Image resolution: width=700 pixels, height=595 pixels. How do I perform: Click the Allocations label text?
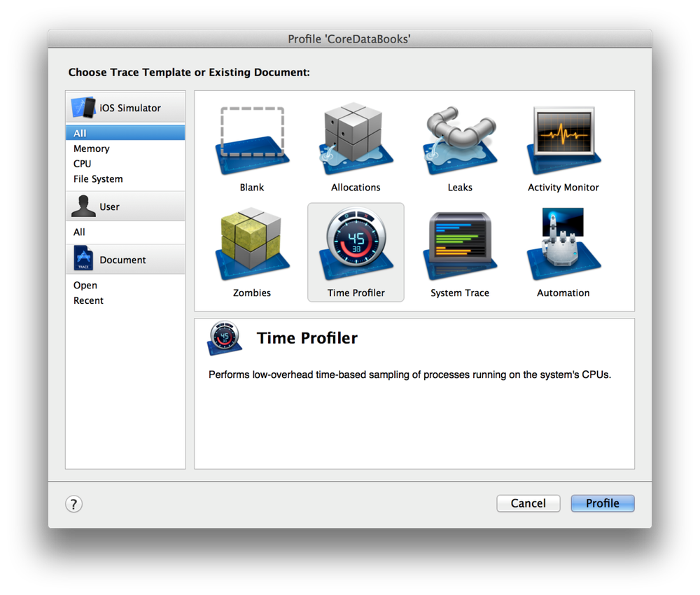point(356,188)
